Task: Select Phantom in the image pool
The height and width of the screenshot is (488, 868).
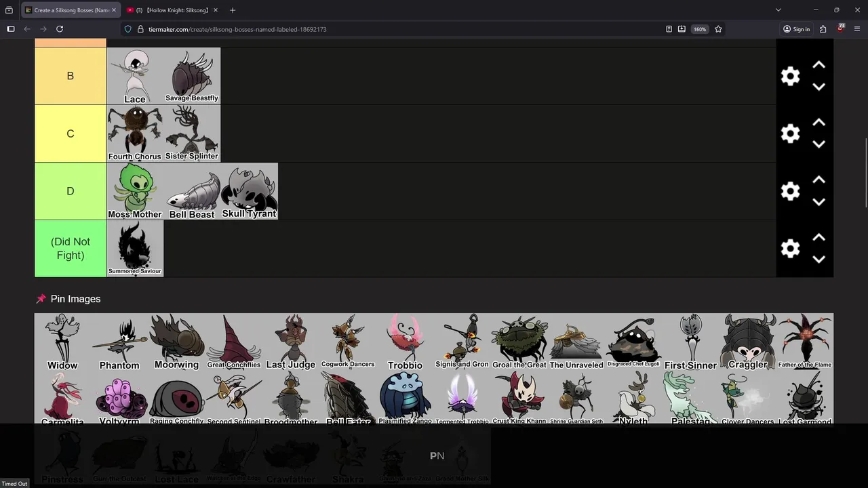Action: [x=119, y=342]
